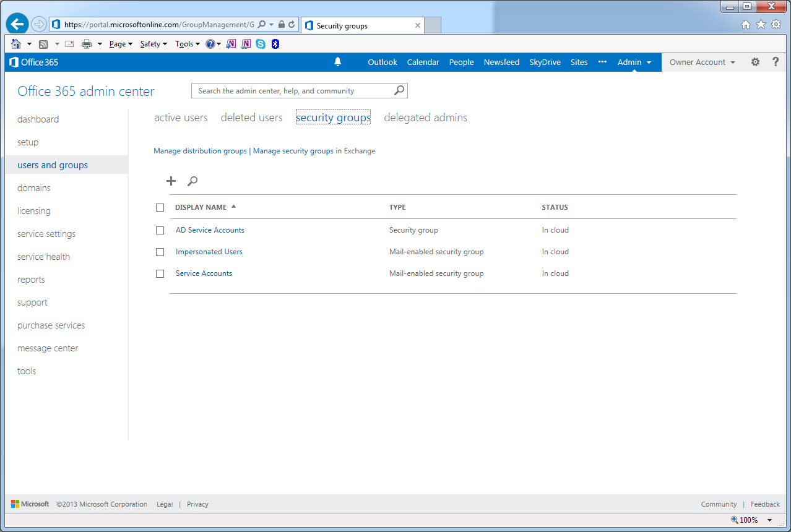This screenshot has height=532, width=791.
Task: Click the admin center search field
Action: [x=291, y=91]
